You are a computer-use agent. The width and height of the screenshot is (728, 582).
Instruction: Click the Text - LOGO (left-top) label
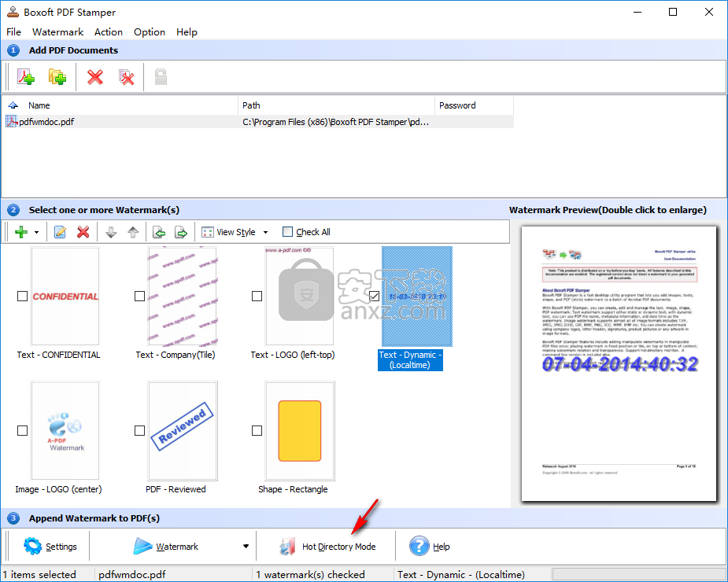(x=293, y=355)
